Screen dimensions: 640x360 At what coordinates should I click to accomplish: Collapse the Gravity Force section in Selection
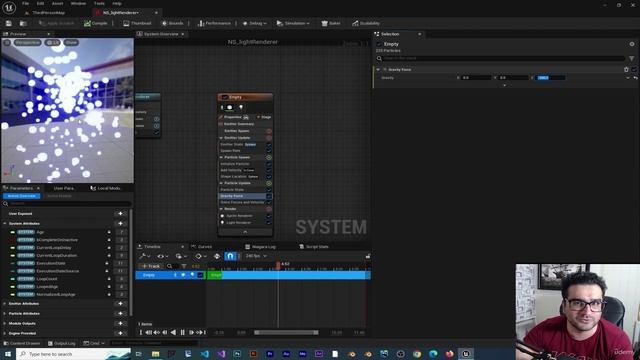[x=378, y=70]
